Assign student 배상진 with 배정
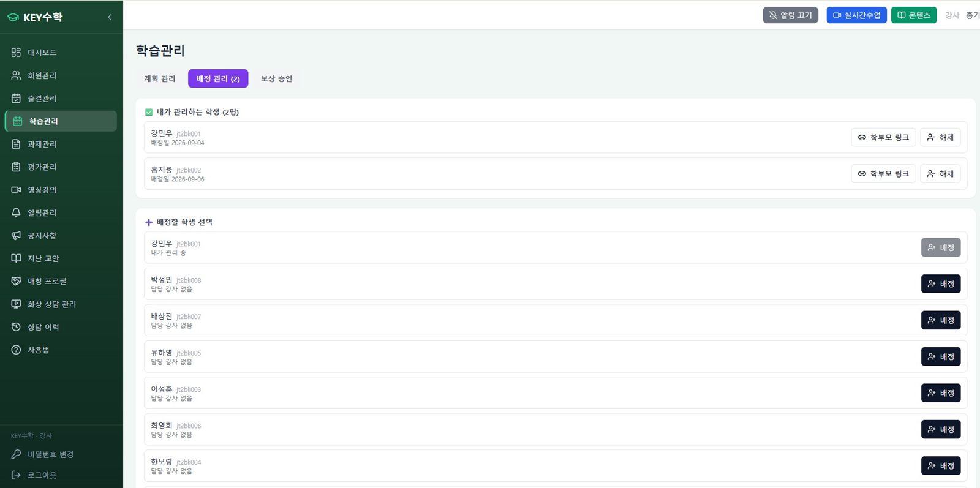 coord(941,320)
